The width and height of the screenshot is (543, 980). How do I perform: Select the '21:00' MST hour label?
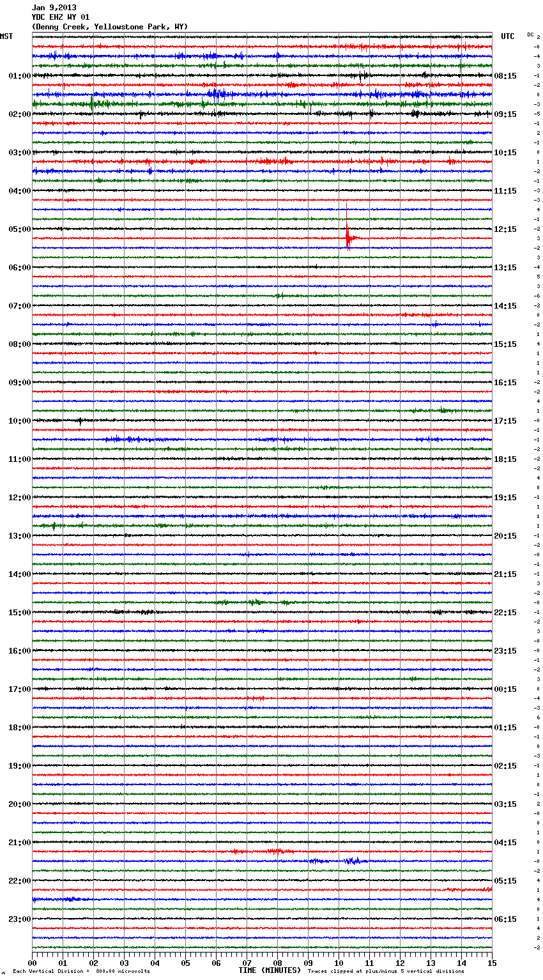tap(20, 843)
